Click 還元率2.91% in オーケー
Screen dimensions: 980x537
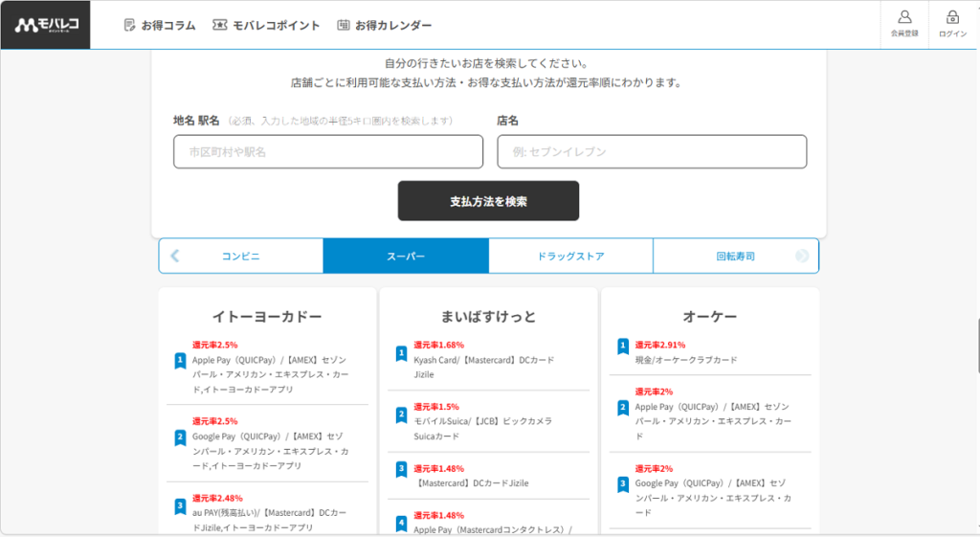pos(660,345)
